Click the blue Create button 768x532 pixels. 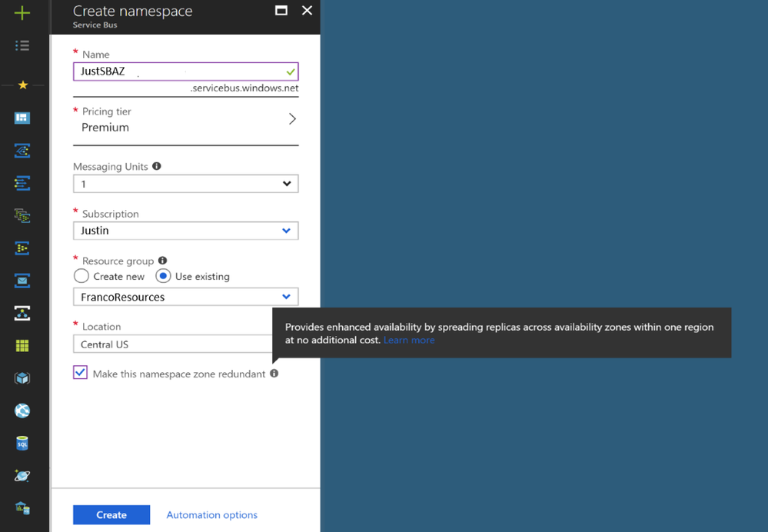[x=111, y=515]
